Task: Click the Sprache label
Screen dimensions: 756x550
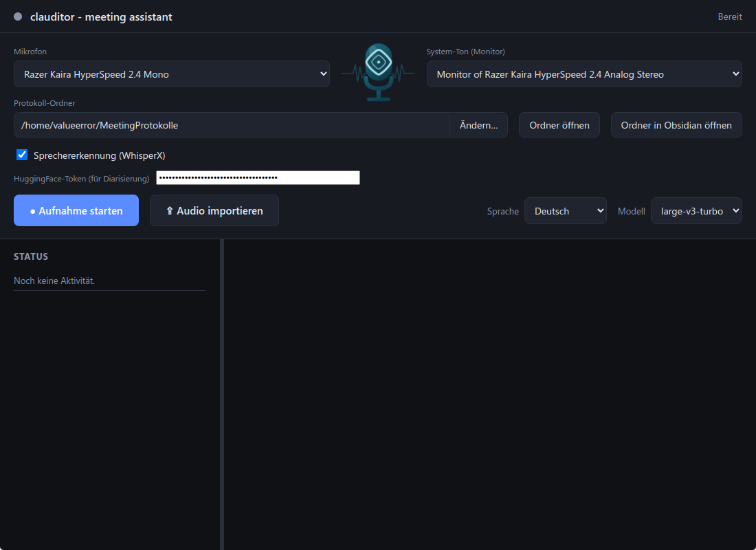Action: 503,211
